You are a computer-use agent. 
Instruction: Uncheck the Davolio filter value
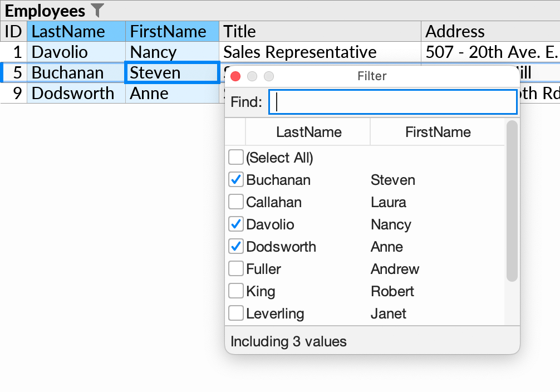(x=236, y=224)
